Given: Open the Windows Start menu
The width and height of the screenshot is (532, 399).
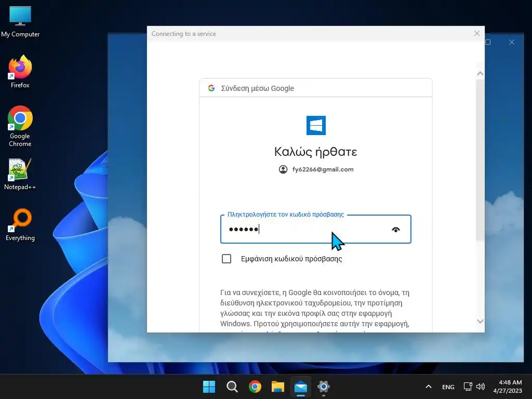Looking at the screenshot, I should [209, 387].
